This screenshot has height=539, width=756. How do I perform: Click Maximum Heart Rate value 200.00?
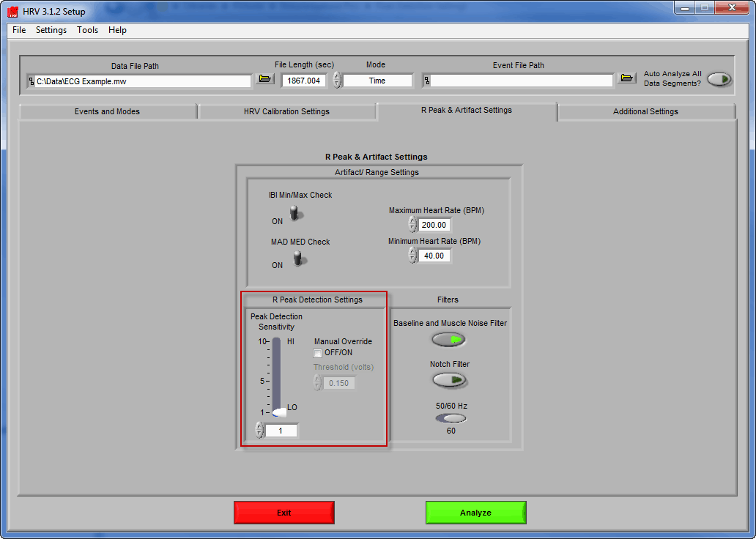tap(434, 225)
